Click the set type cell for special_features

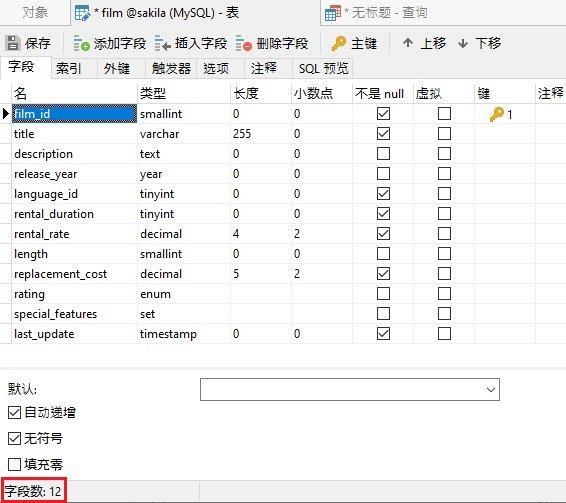point(184,314)
